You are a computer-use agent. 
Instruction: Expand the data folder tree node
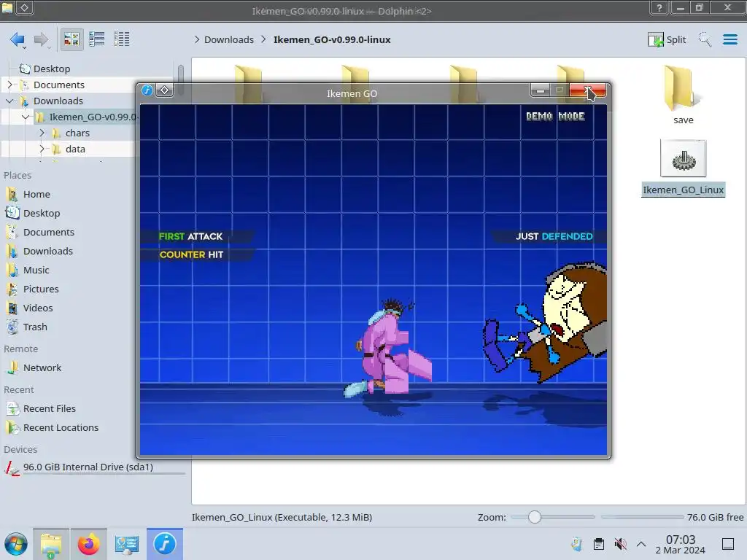42,149
